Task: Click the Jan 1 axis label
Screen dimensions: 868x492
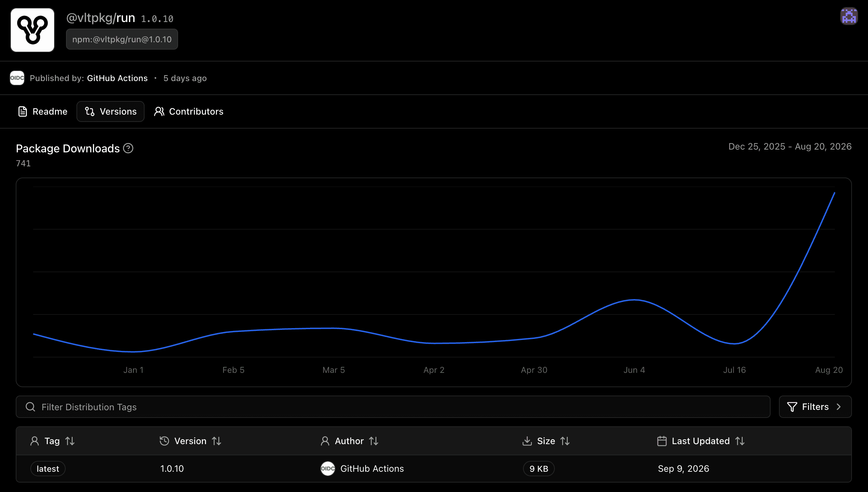Action: click(133, 370)
